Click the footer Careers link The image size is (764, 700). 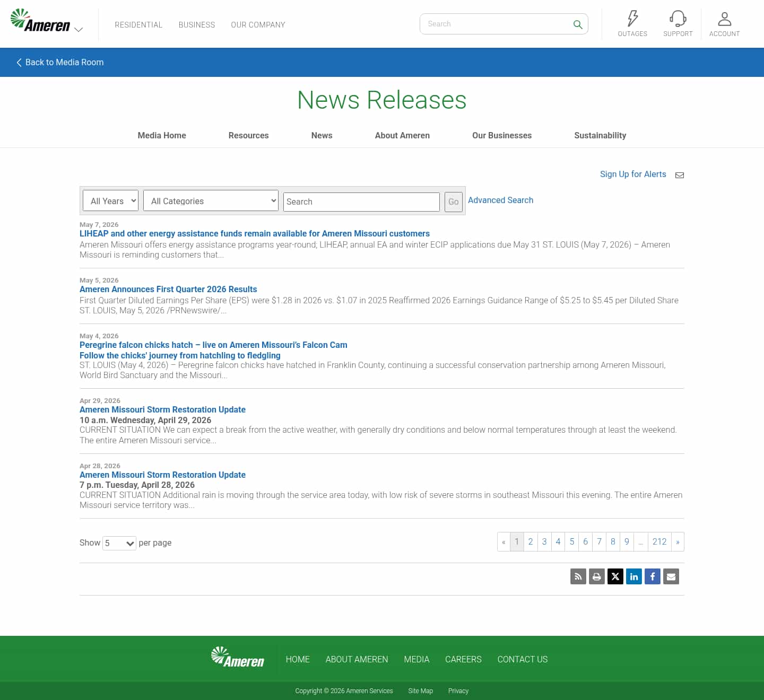[x=463, y=660]
